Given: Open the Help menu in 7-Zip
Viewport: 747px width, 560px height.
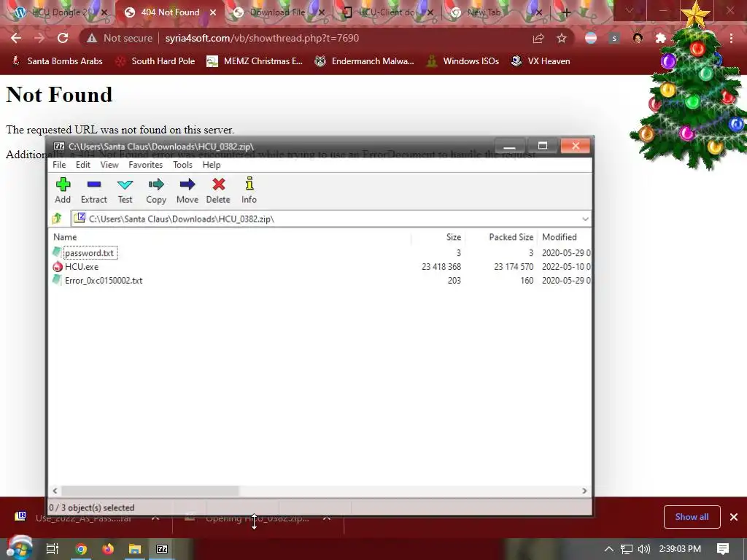Looking at the screenshot, I should tap(211, 165).
